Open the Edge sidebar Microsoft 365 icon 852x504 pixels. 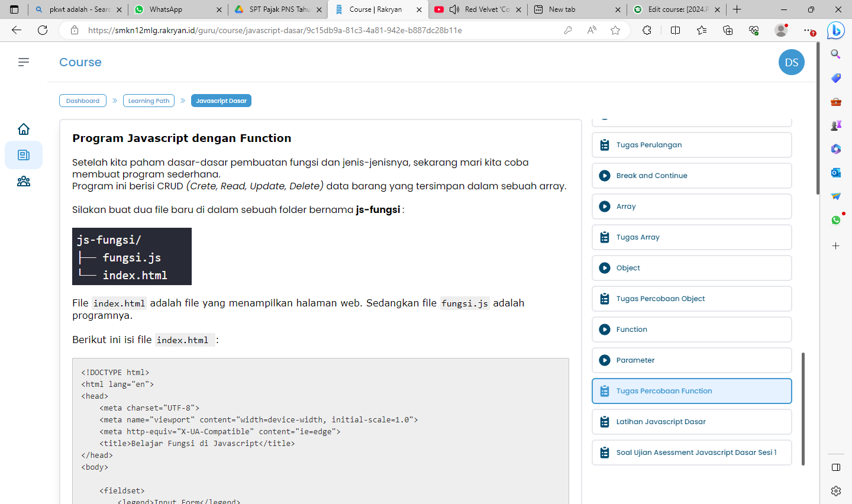coord(835,149)
